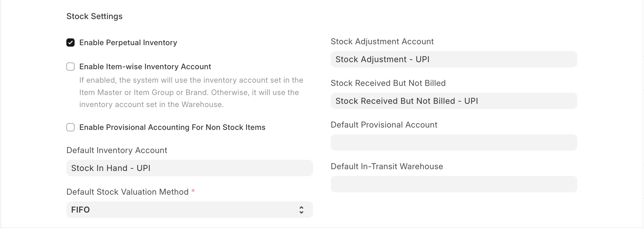
Task: Click the Stock Received But Not Billed field
Action: point(453,101)
